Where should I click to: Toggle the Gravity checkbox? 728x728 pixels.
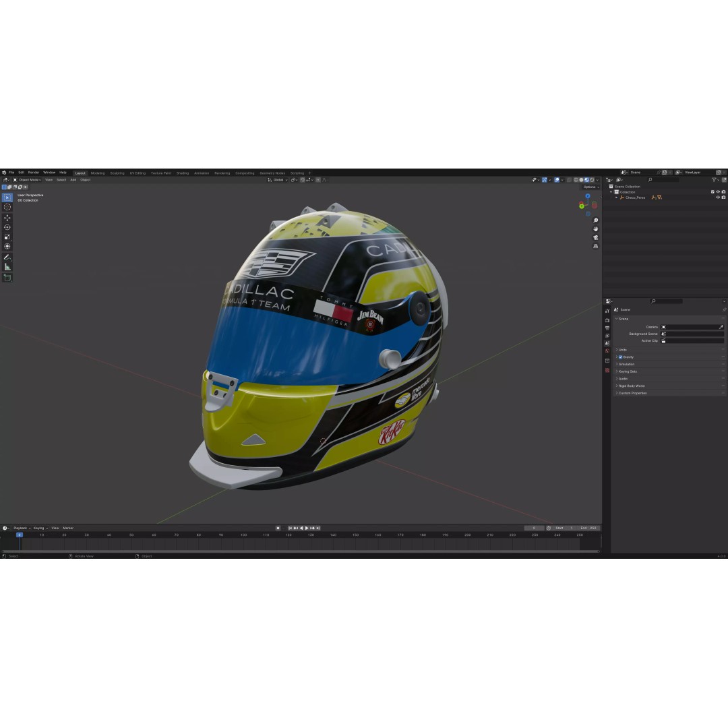(620, 357)
